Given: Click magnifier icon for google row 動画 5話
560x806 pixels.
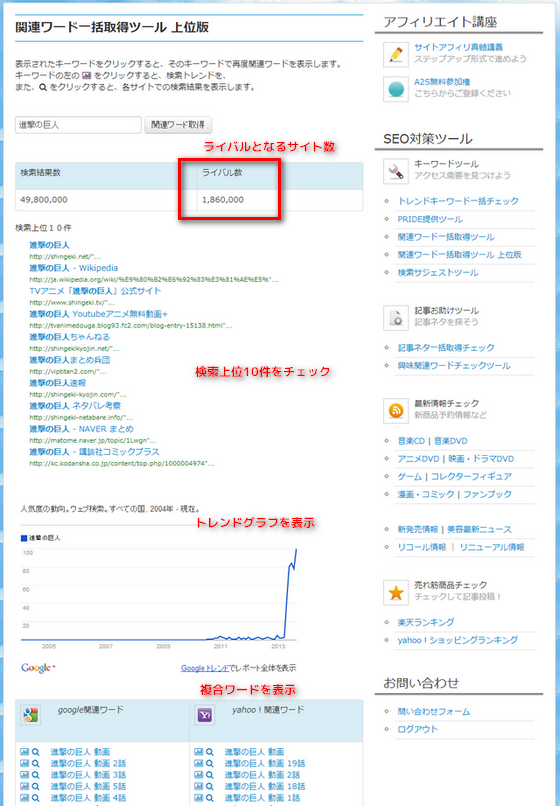Looking at the screenshot, I should click(x=35, y=787).
